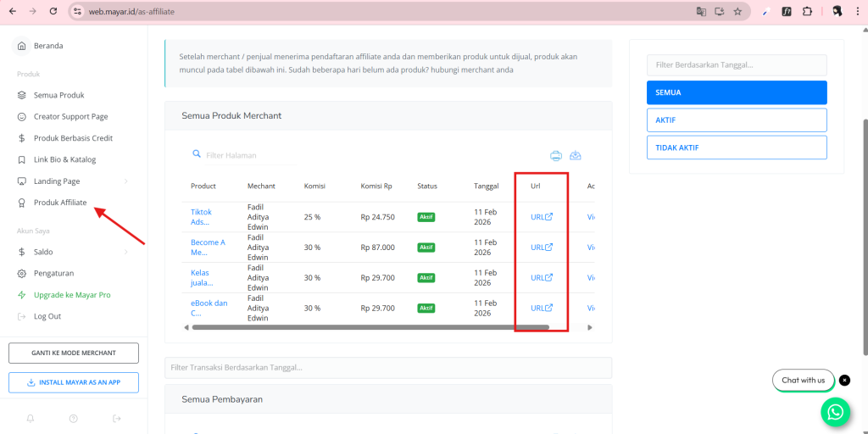
Task: Expand the Landing Page submenu chevron
Action: pos(126,181)
